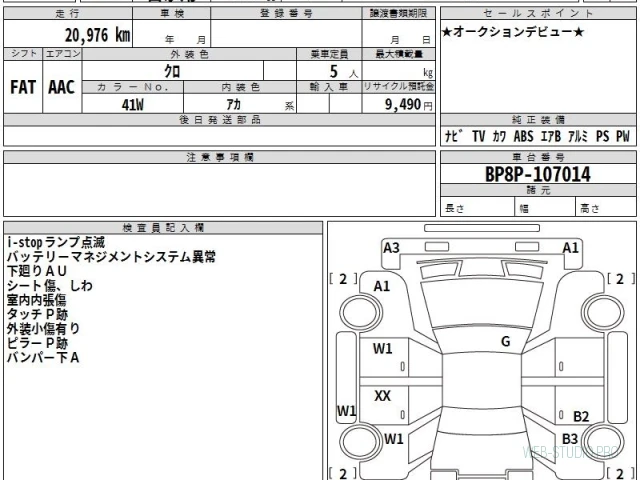Screen dimensions: 640x480
Task: Select the 諸元 specifications header
Action: (x=538, y=190)
